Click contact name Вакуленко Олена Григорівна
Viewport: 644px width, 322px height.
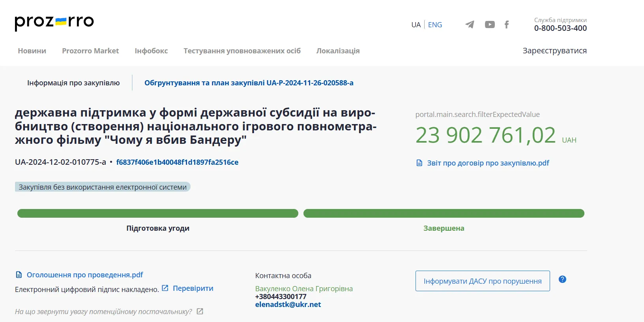click(x=304, y=288)
